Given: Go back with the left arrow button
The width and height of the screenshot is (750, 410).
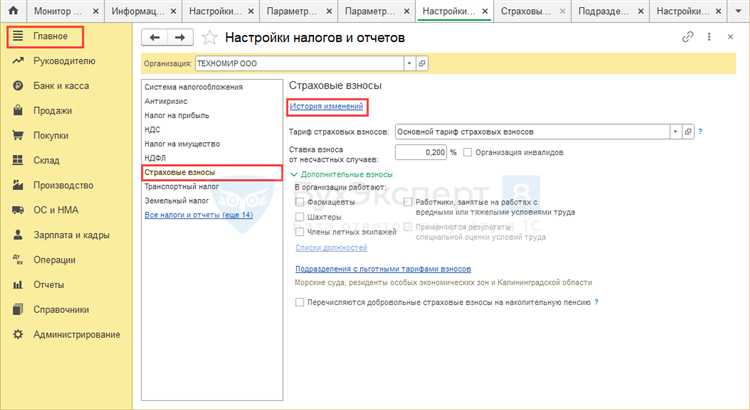Looking at the screenshot, I should (x=154, y=37).
